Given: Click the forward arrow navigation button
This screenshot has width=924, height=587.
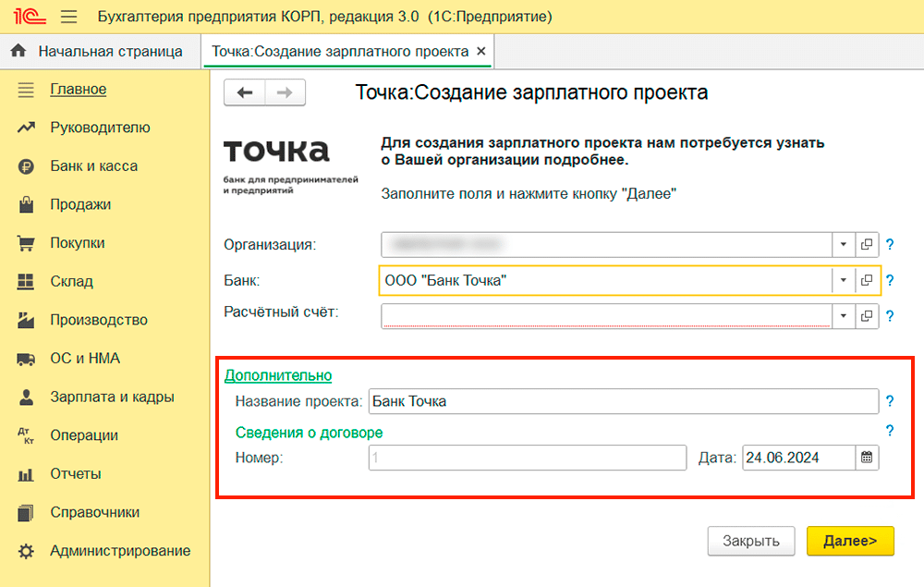Looking at the screenshot, I should point(285,92).
